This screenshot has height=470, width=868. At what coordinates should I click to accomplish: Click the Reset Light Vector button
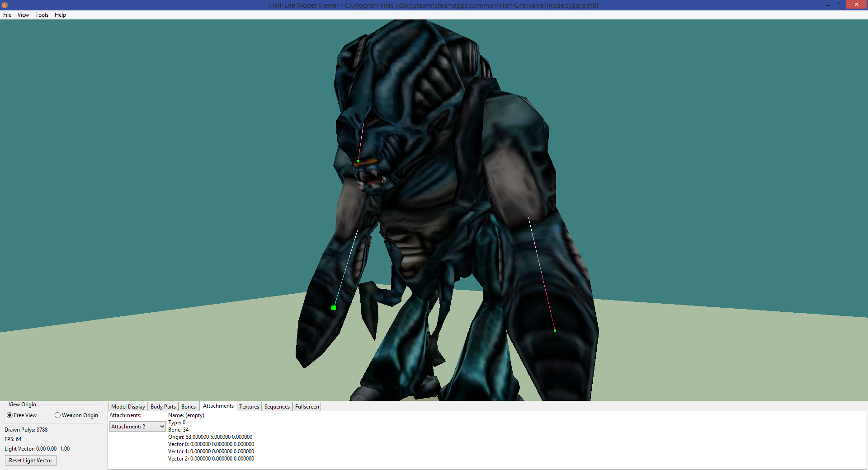[x=31, y=461]
